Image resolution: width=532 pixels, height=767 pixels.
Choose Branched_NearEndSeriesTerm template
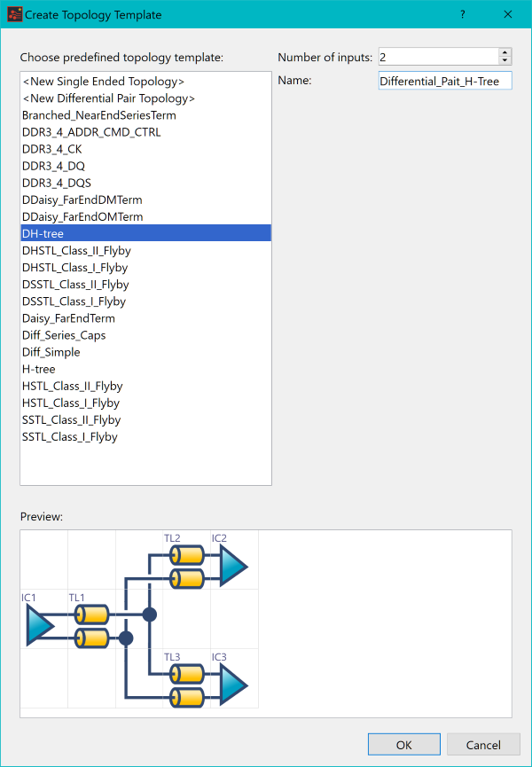tap(145, 115)
